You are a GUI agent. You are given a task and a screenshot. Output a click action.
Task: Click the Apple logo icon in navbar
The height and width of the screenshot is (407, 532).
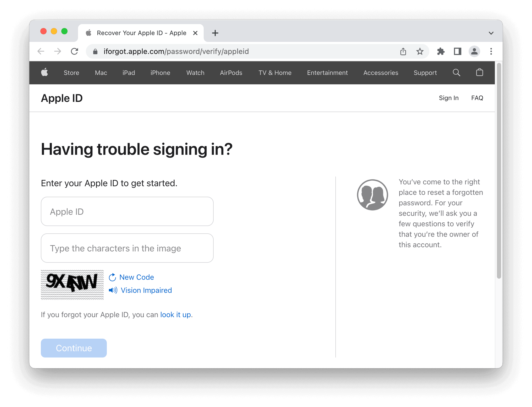point(44,72)
